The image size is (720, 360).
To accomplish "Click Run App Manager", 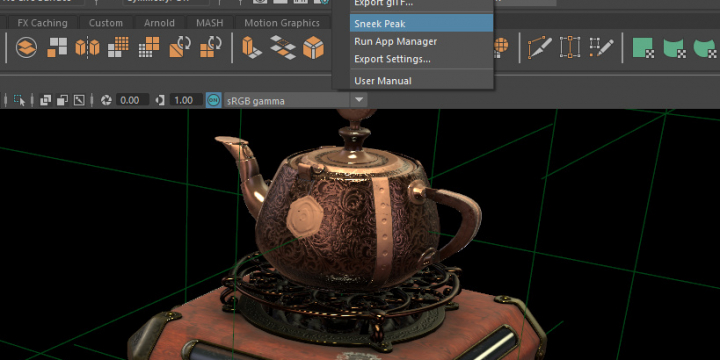I will [x=396, y=41].
